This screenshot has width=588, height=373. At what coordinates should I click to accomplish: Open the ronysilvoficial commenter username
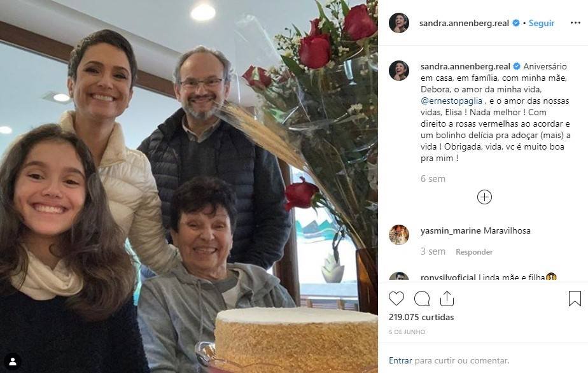point(448,278)
